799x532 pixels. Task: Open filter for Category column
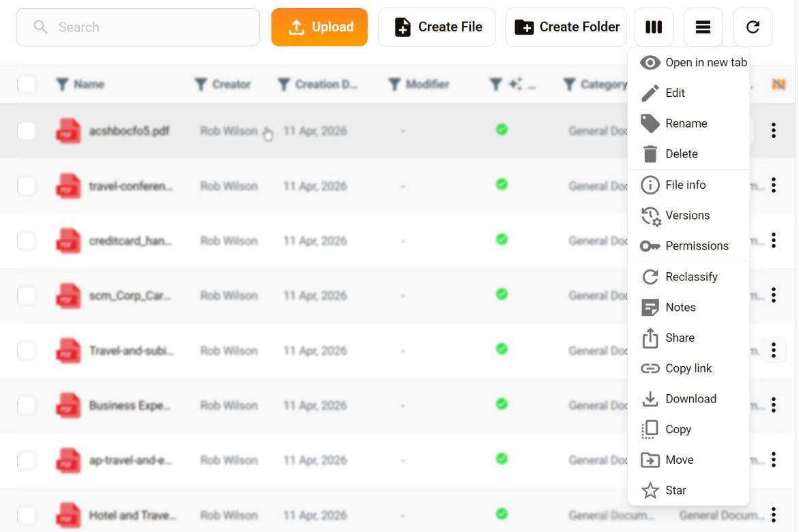click(569, 84)
